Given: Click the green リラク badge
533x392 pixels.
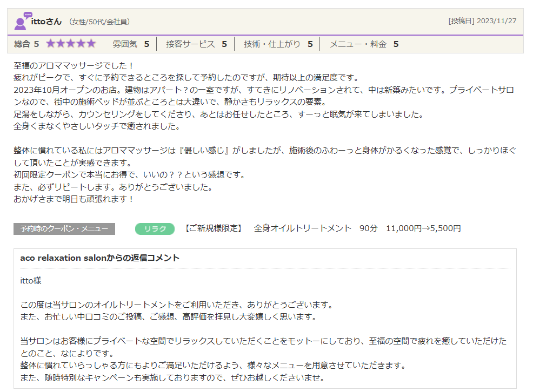Looking at the screenshot, I should pos(155,229).
